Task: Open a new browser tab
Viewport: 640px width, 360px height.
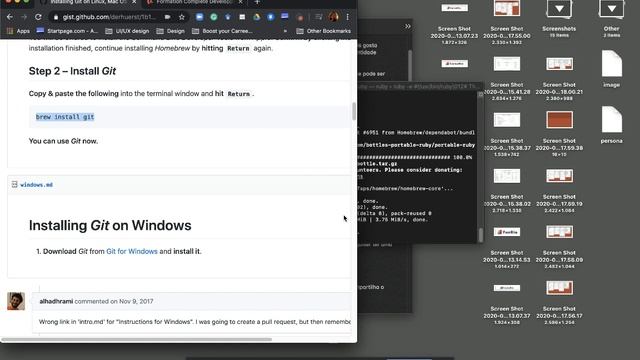Action: click(257, 2)
